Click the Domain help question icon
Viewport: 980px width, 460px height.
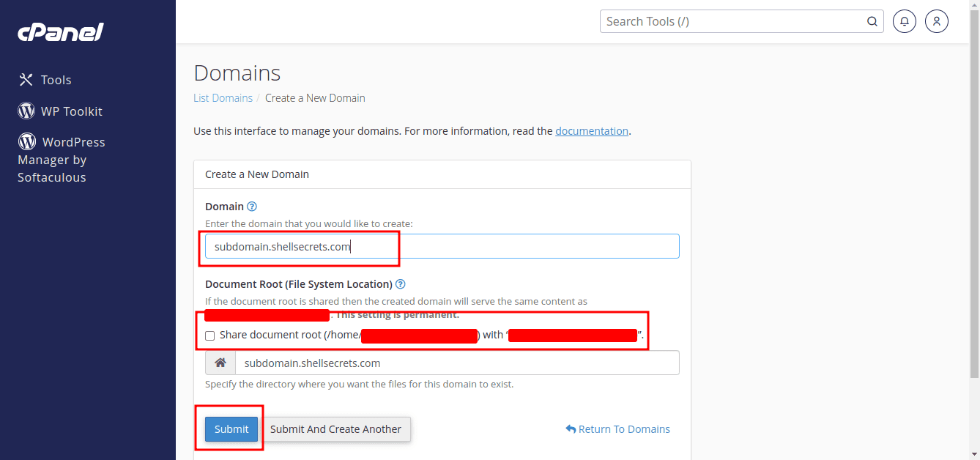[252, 207]
